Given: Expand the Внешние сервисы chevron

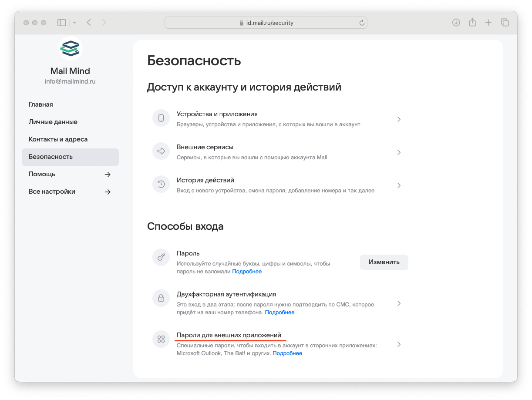Looking at the screenshot, I should pyautogui.click(x=399, y=152).
